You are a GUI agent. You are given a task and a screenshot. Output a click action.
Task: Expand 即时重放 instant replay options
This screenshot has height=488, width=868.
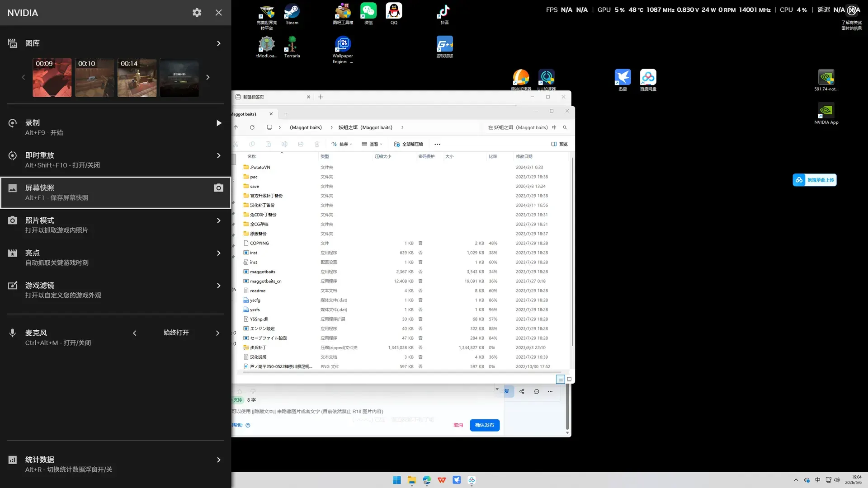(219, 155)
